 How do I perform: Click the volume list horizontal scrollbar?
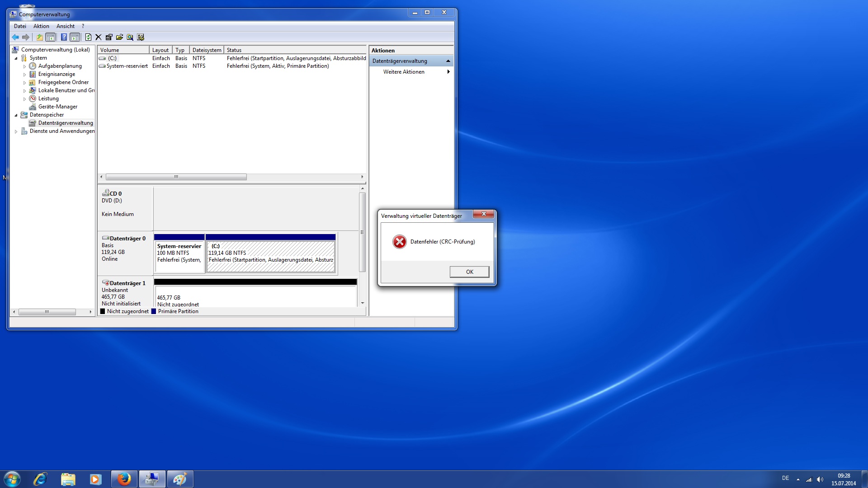pyautogui.click(x=176, y=177)
